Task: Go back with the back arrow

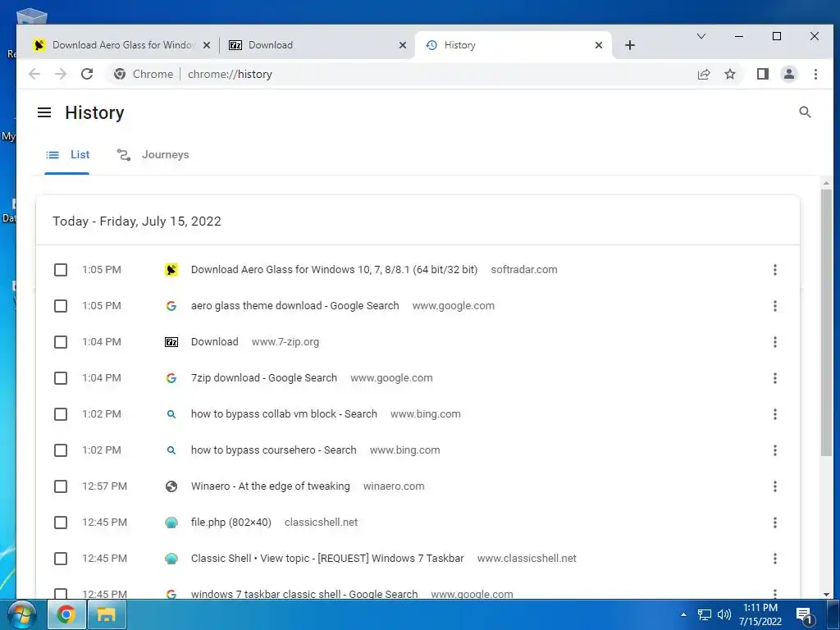Action: click(x=34, y=74)
